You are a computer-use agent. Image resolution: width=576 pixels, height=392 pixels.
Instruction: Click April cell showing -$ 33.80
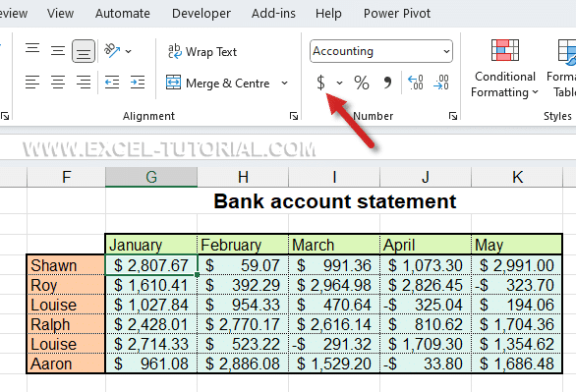(x=426, y=364)
